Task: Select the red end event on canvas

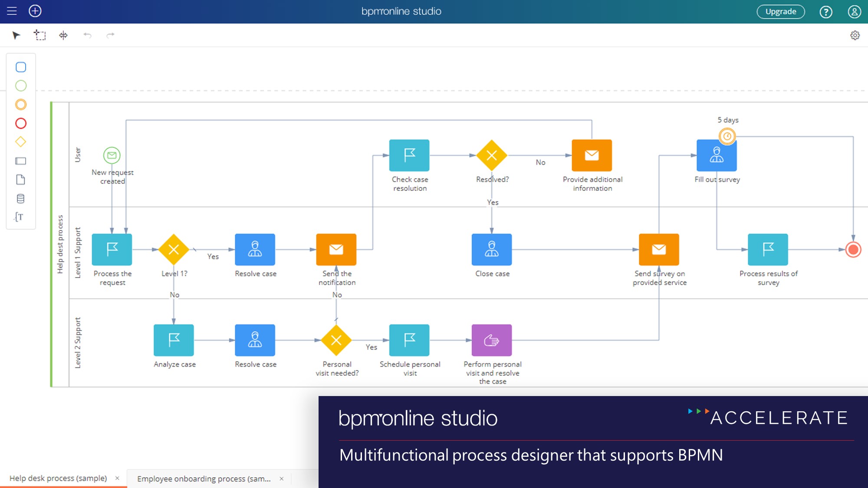Action: (853, 249)
